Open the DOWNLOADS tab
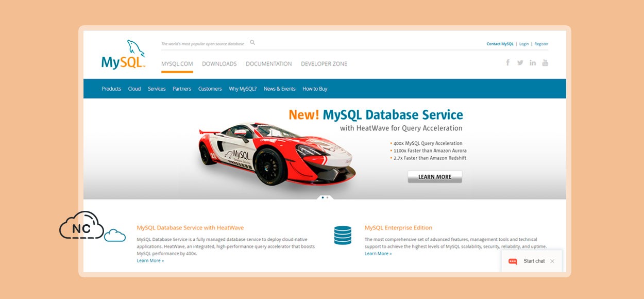This screenshot has width=644, height=299. [219, 64]
